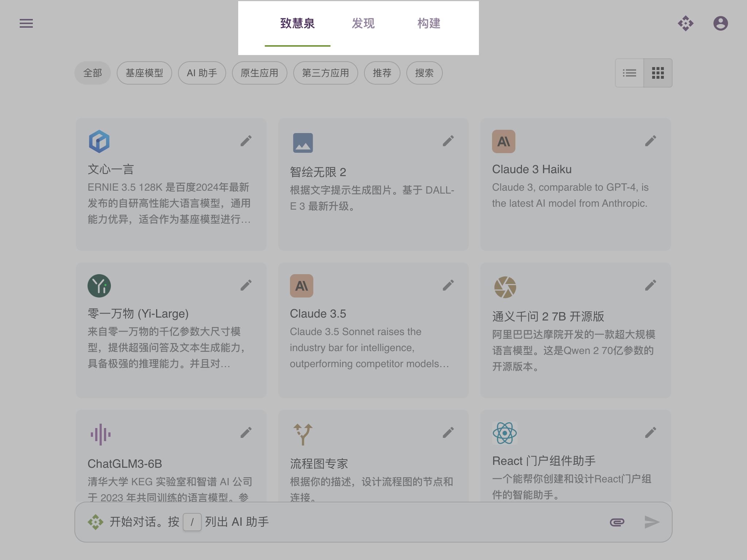Open the 智绘无限 2 card title
The height and width of the screenshot is (560, 747).
click(318, 172)
